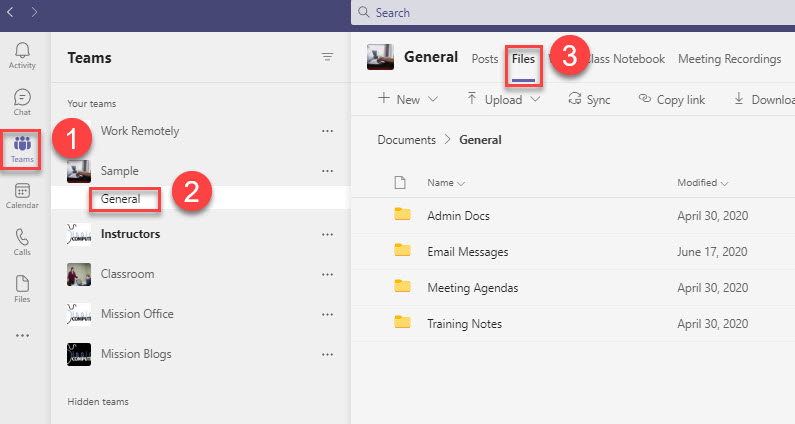The image size is (795, 424).
Task: Click in the Search box
Action: [x=573, y=12]
